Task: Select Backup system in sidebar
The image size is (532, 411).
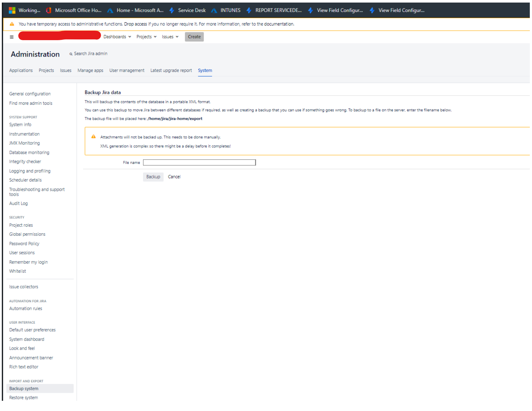Action: coord(40,389)
